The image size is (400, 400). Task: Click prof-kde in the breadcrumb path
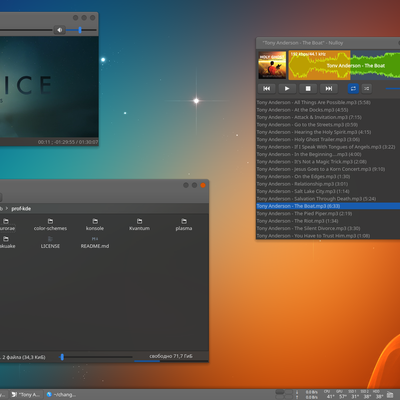[x=21, y=209]
